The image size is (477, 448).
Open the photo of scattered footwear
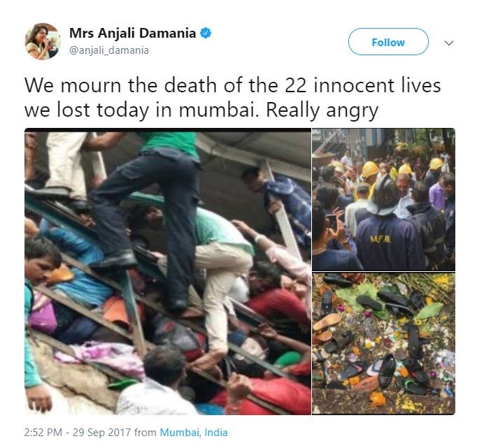click(383, 343)
